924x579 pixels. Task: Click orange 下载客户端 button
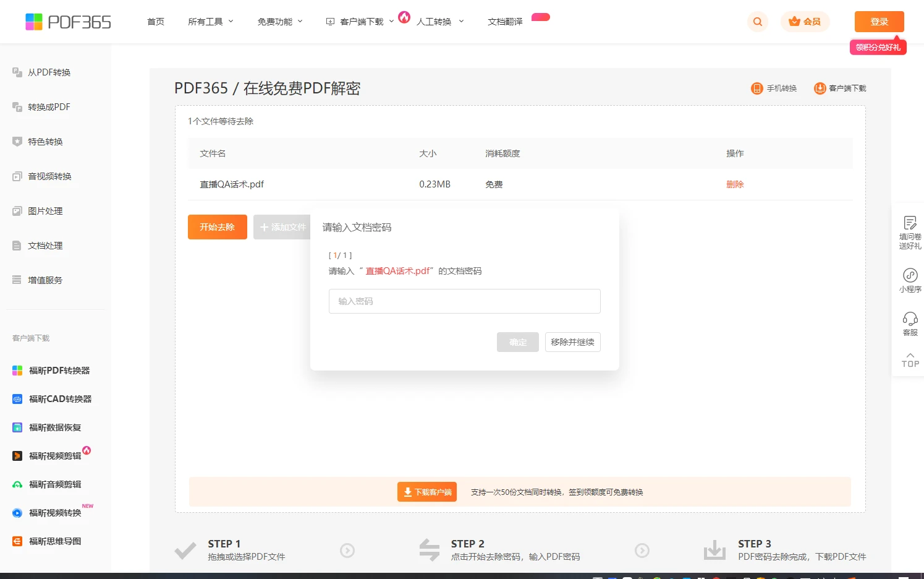(x=427, y=492)
